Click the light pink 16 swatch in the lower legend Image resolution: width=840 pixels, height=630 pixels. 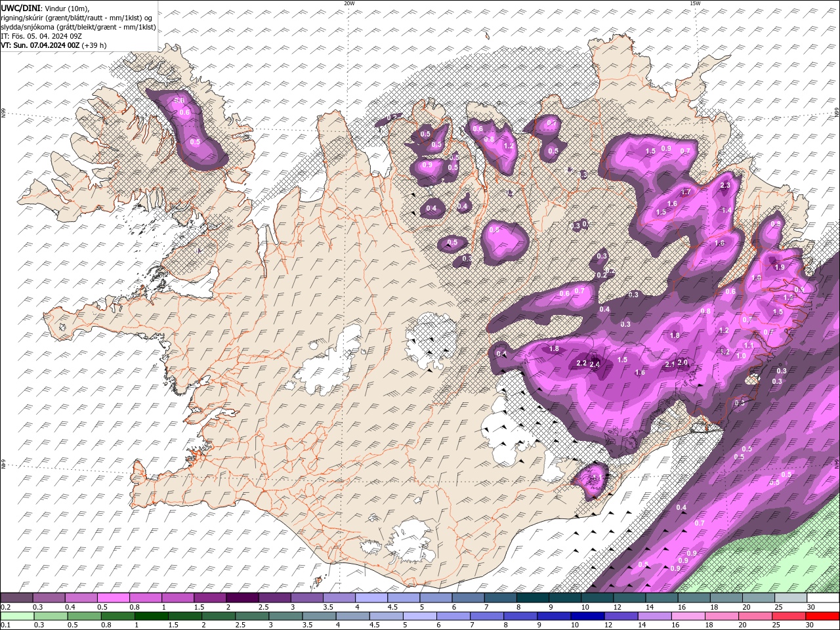click(688, 616)
